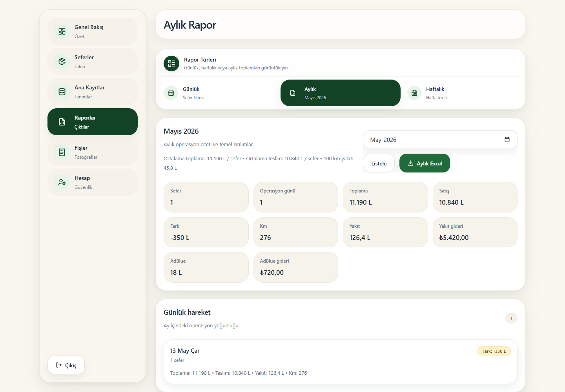Click the Fark: -350 L badge
This screenshot has height=392, width=565.
(x=494, y=351)
